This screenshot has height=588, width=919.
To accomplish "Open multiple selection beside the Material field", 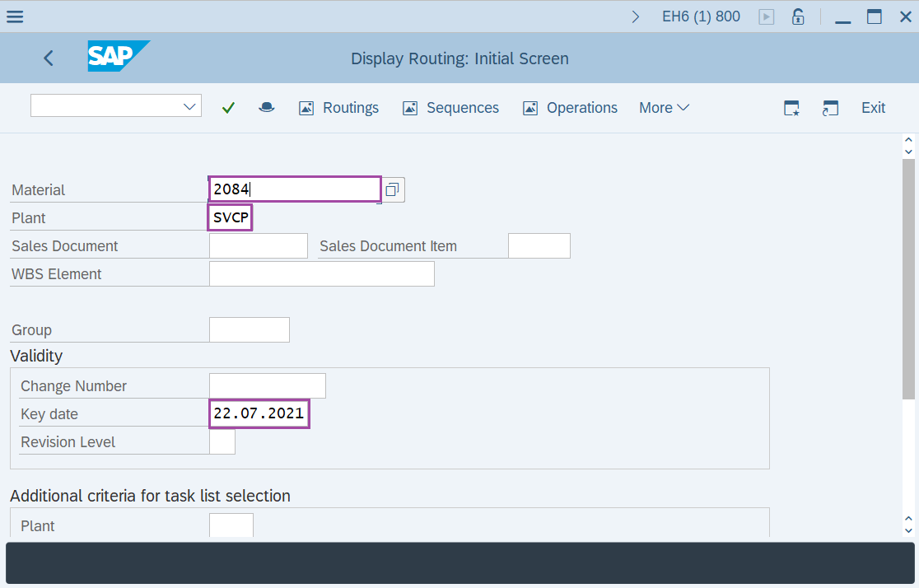I will tap(393, 189).
